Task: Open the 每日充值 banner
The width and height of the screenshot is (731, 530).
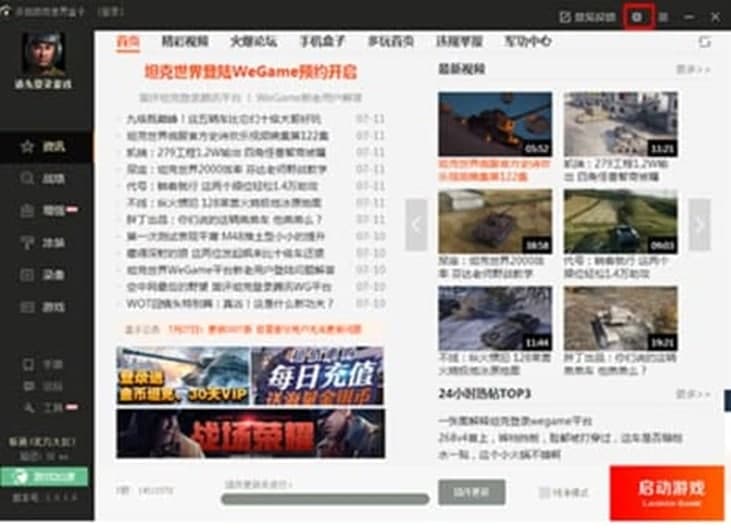Action: click(x=318, y=376)
